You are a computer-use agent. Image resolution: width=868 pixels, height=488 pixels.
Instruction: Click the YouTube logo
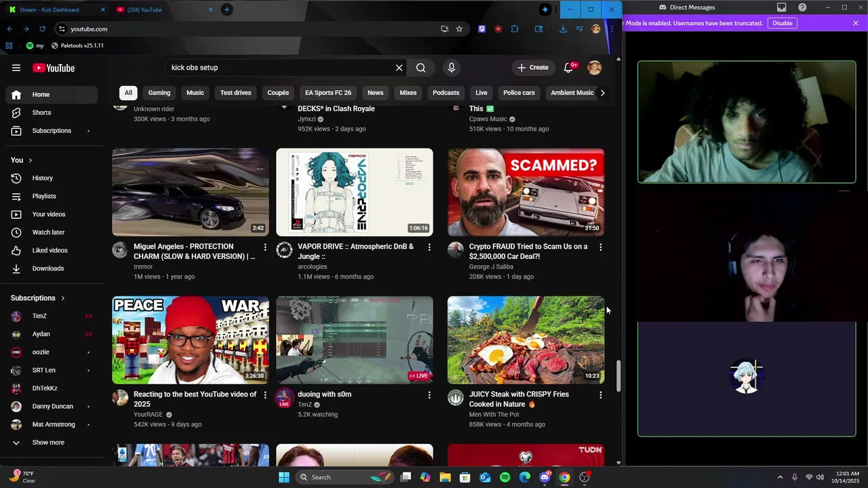(x=54, y=68)
